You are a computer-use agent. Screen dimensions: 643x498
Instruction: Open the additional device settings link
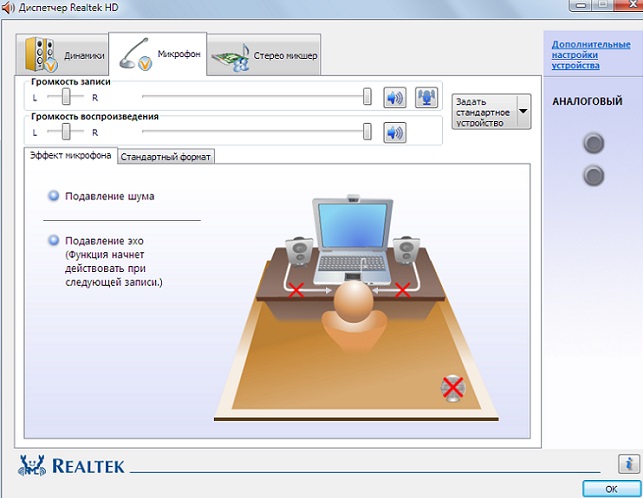point(589,56)
